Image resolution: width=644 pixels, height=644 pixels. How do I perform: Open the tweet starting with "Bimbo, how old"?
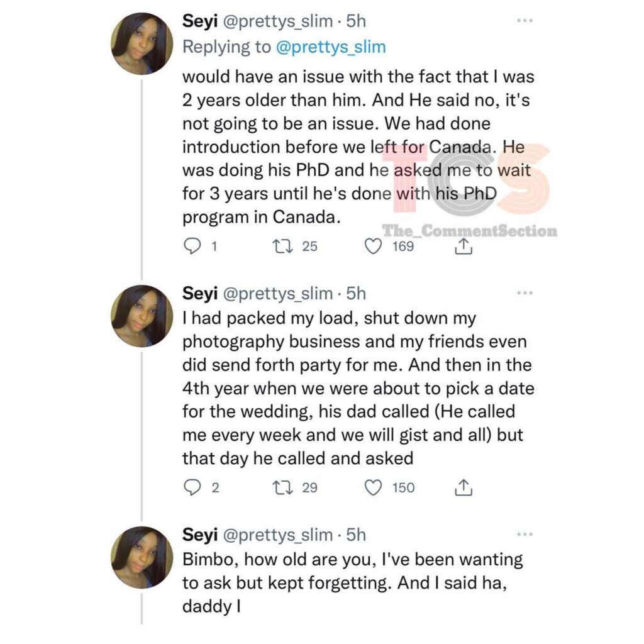click(352, 582)
